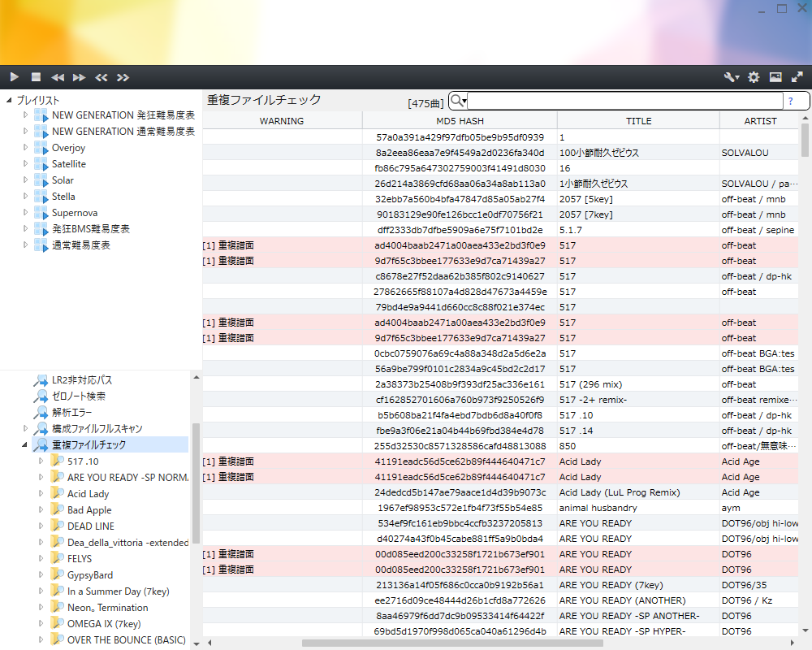
Task: Select the 発狂BMS難易度表 playlist icon
Action: (x=41, y=229)
